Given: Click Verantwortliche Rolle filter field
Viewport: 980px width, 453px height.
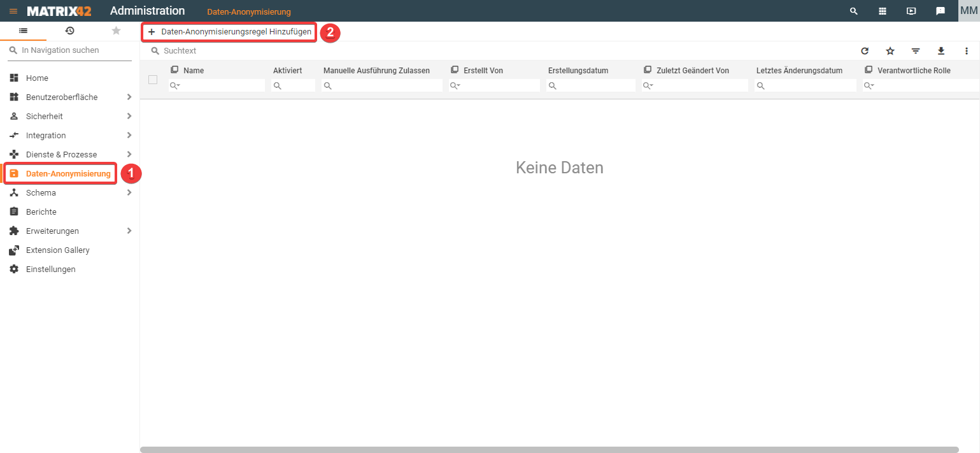Looking at the screenshot, I should tap(921, 85).
